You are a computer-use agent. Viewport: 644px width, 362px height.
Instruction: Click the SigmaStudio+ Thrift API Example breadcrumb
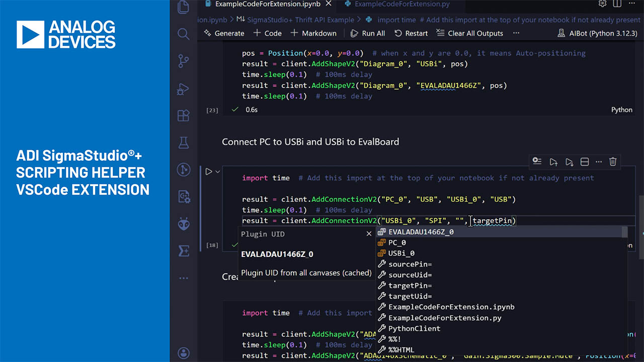point(295,20)
